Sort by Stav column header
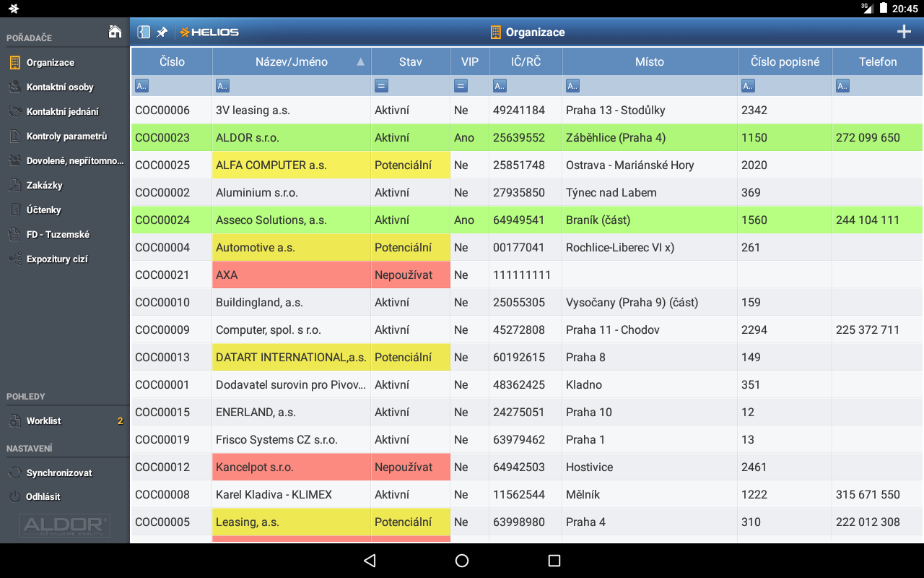 411,62
